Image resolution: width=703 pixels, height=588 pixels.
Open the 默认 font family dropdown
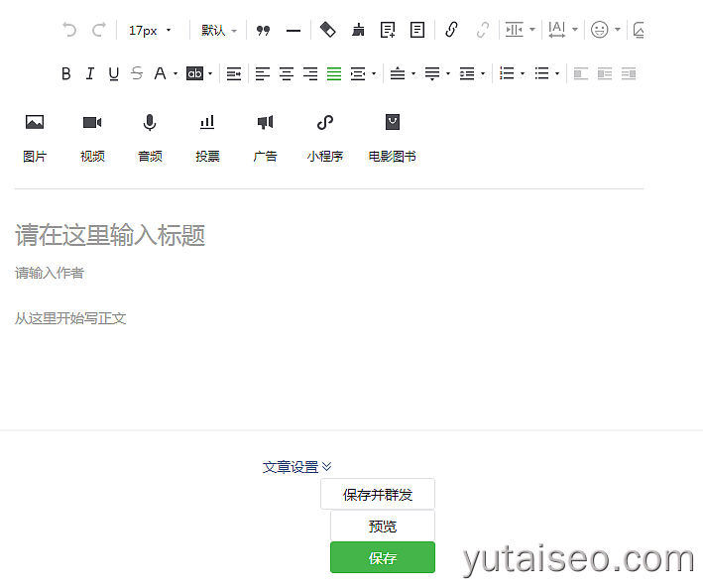coord(219,30)
